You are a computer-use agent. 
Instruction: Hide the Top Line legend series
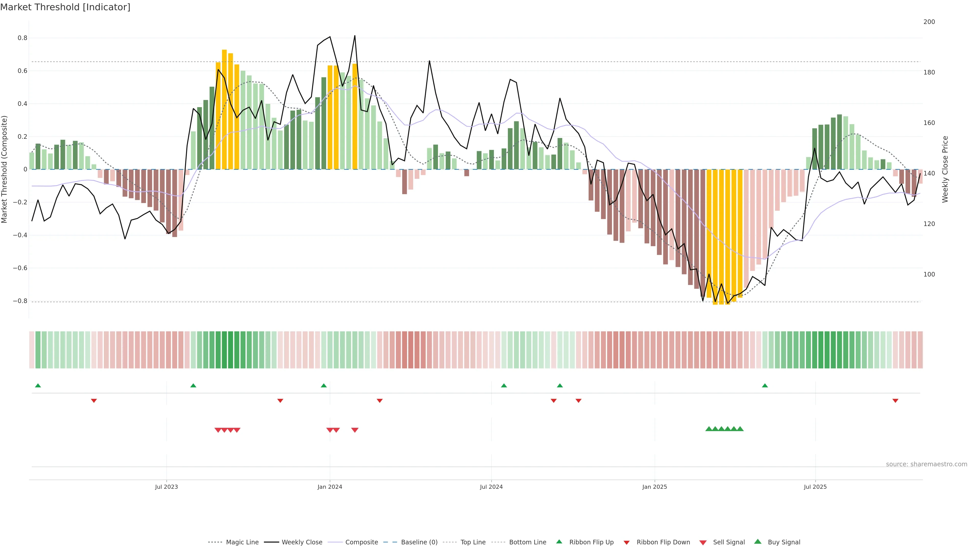(x=473, y=542)
